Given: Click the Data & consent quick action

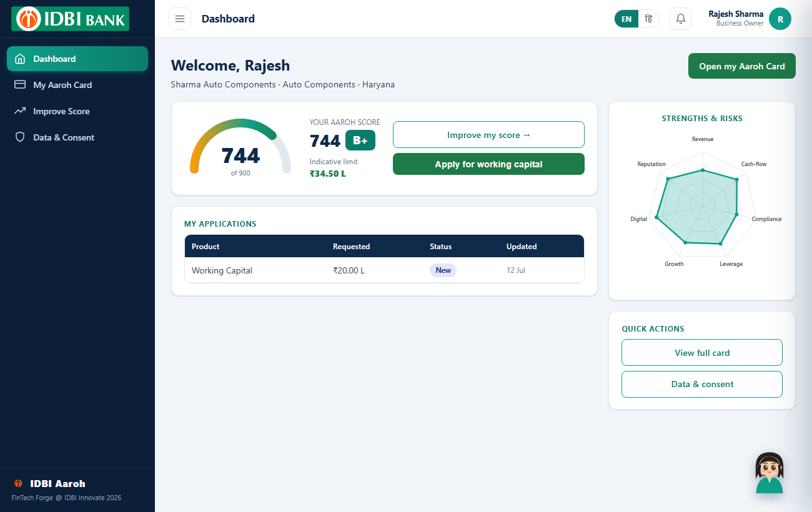Looking at the screenshot, I should 702,384.
